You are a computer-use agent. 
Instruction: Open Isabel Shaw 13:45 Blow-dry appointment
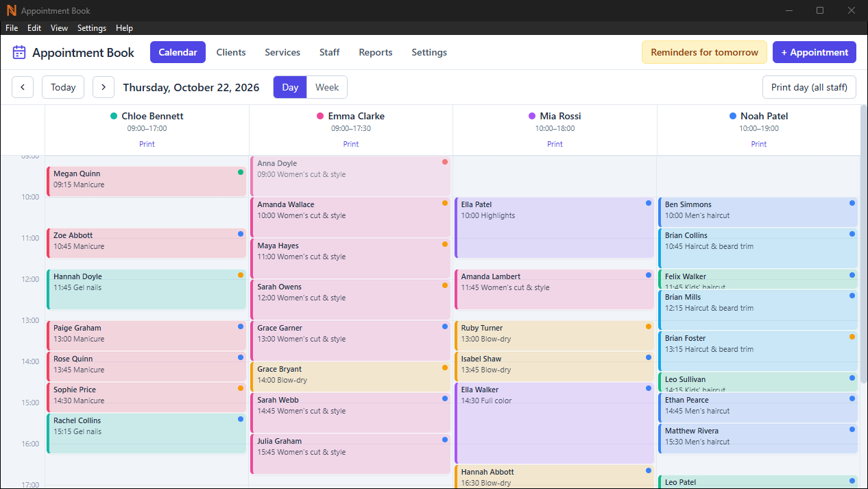point(554,366)
